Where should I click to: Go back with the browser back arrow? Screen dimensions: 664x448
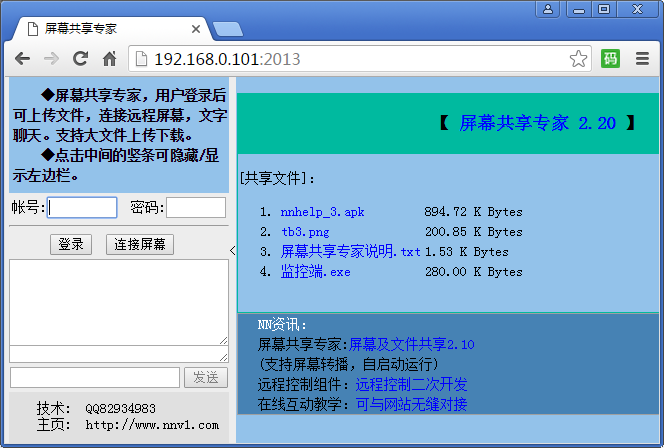pos(22,58)
